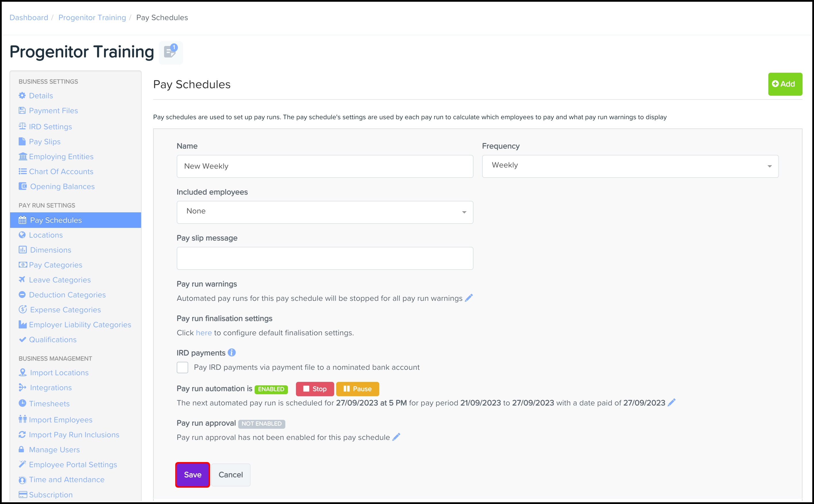Open Pay Categories in the sidebar
814x504 pixels.
pos(55,265)
